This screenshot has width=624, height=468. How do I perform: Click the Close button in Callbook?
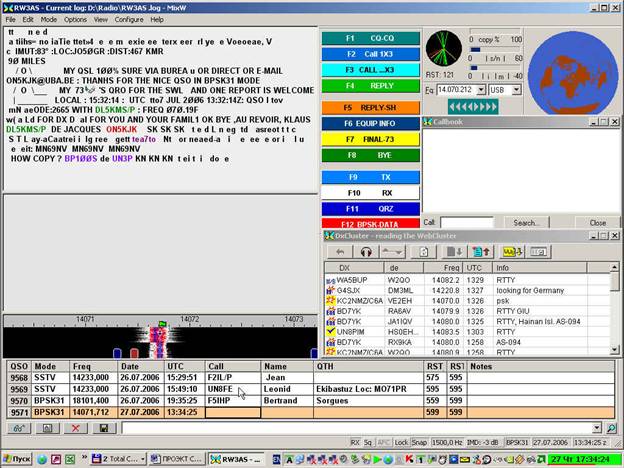(597, 223)
